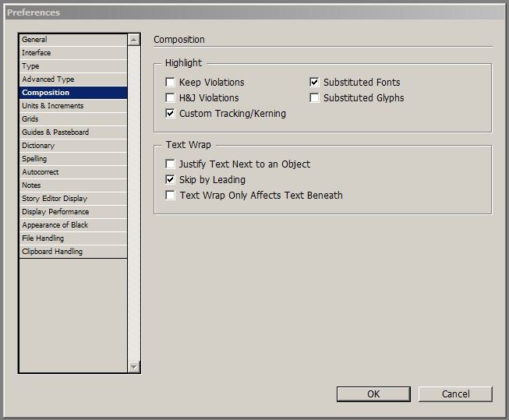Cancel the Preferences dialog

tap(455, 394)
